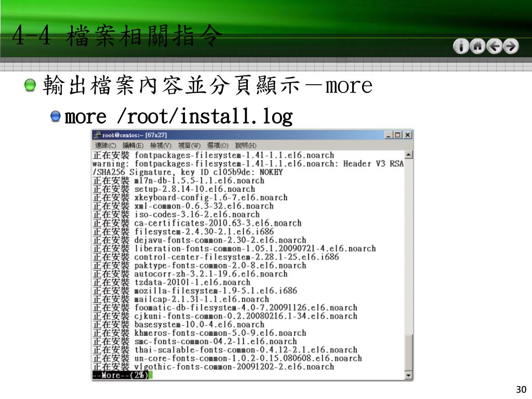
Task: Click the line vlgothic-fonts-common-20091202-2.el6.noarch
Action: (214, 367)
